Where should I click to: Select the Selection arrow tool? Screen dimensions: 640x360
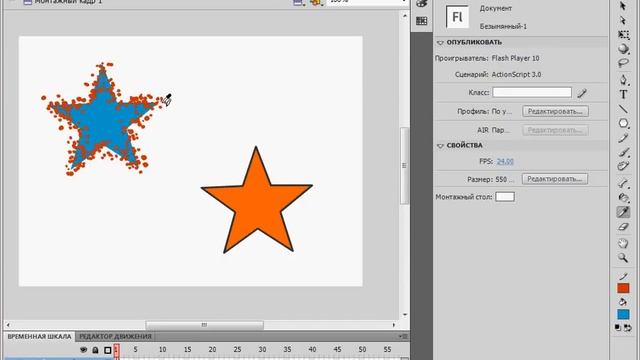[x=623, y=6]
